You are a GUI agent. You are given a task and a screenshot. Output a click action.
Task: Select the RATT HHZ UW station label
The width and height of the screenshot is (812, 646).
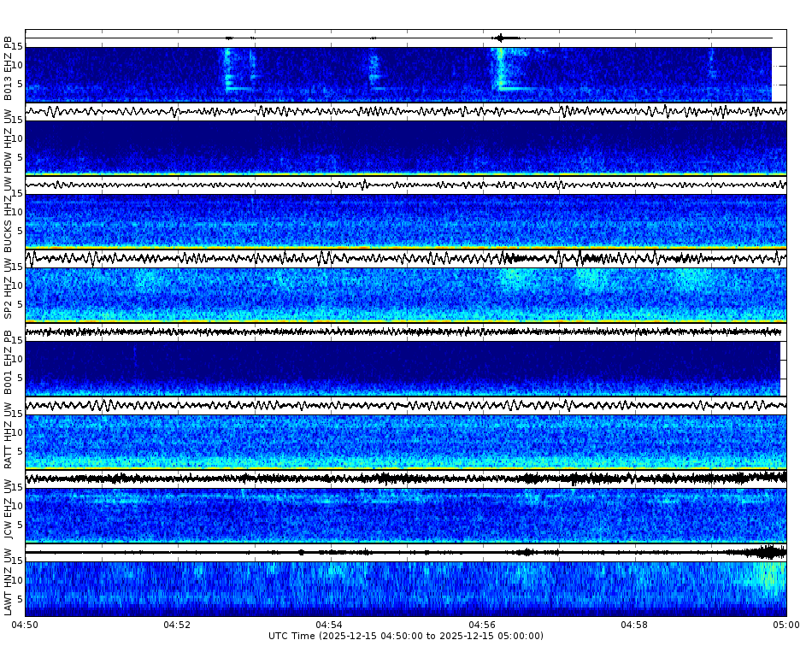pyautogui.click(x=9, y=436)
